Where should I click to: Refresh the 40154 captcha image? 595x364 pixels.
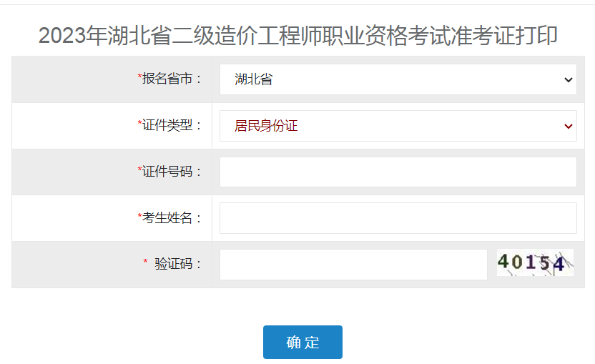point(535,262)
